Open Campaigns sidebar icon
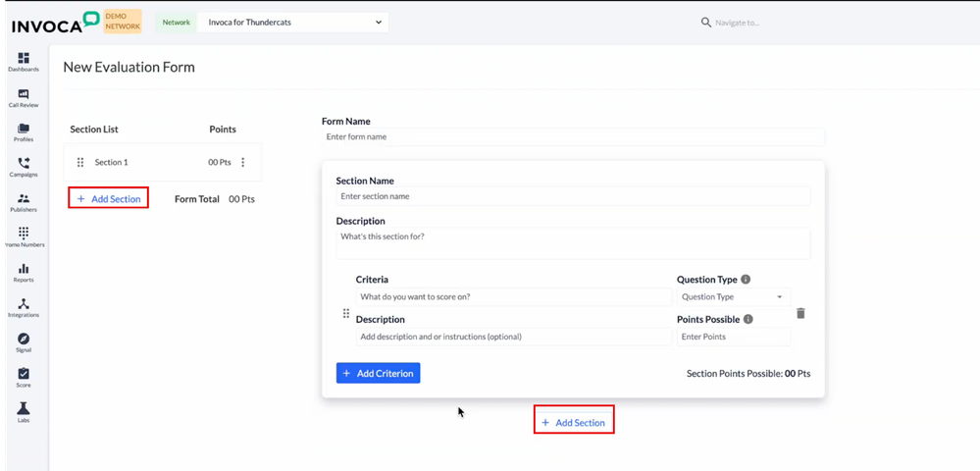 click(24, 167)
